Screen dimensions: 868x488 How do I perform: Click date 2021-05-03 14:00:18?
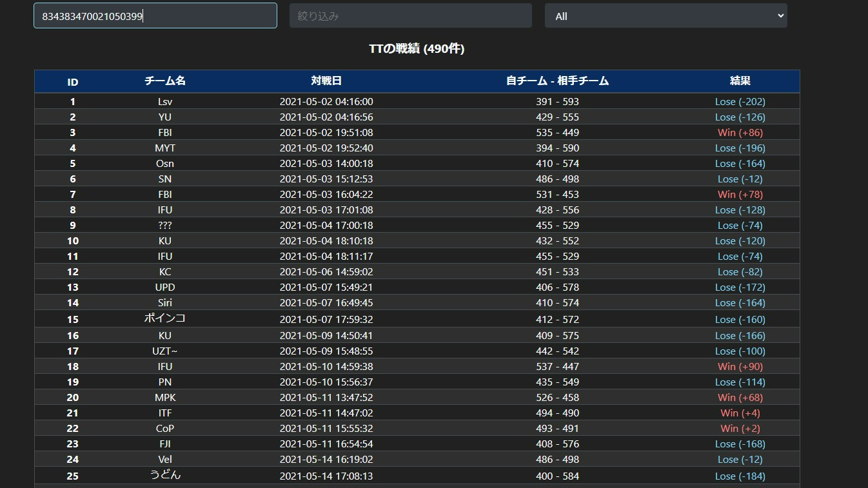pos(326,163)
